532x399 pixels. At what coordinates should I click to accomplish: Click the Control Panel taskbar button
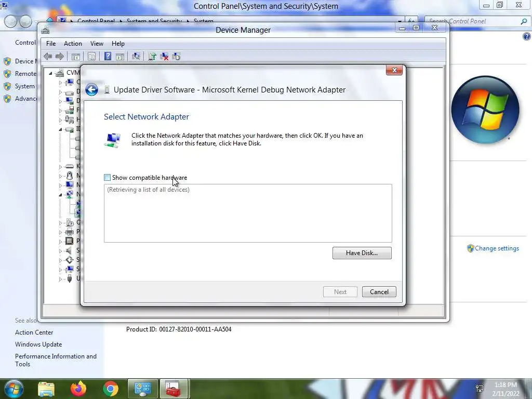tap(142, 389)
